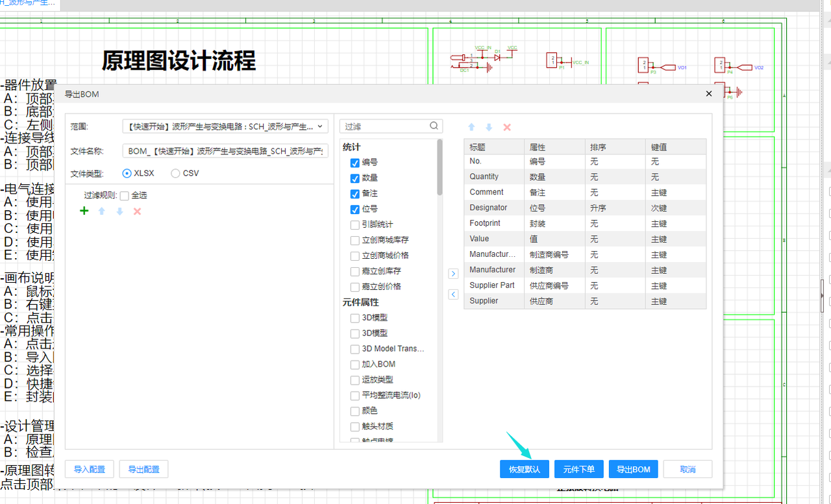Viewport: 831px width, 504px height.
Task: Click the 导出配置 button
Action: point(144,469)
